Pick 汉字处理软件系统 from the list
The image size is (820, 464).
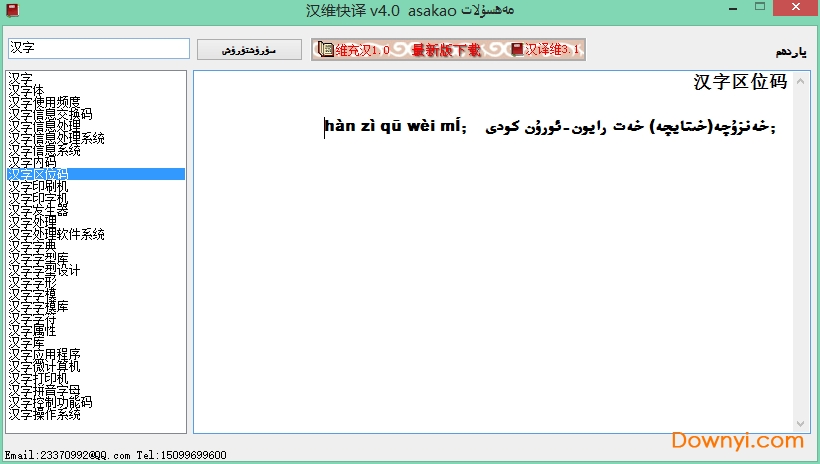pyautogui.click(x=56, y=234)
